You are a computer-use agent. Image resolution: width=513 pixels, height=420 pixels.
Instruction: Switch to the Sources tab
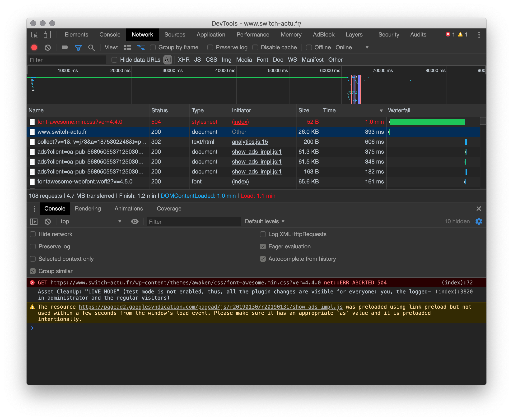pyautogui.click(x=175, y=35)
